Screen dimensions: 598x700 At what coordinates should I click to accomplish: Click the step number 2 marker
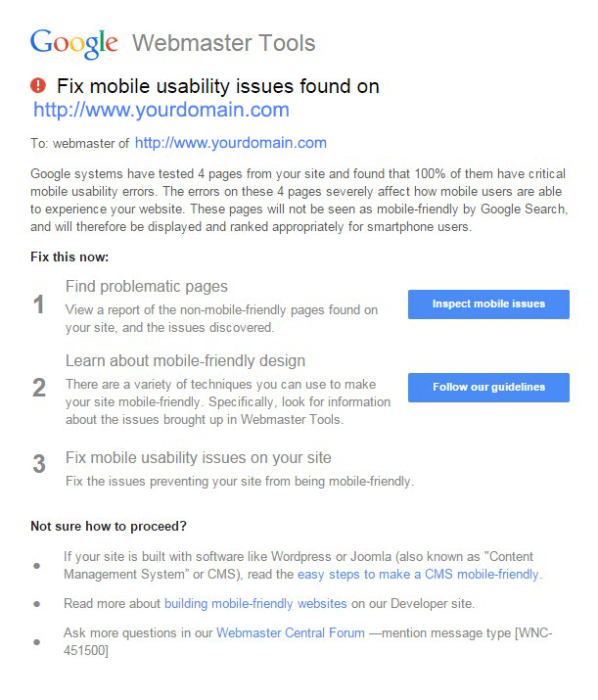39,388
